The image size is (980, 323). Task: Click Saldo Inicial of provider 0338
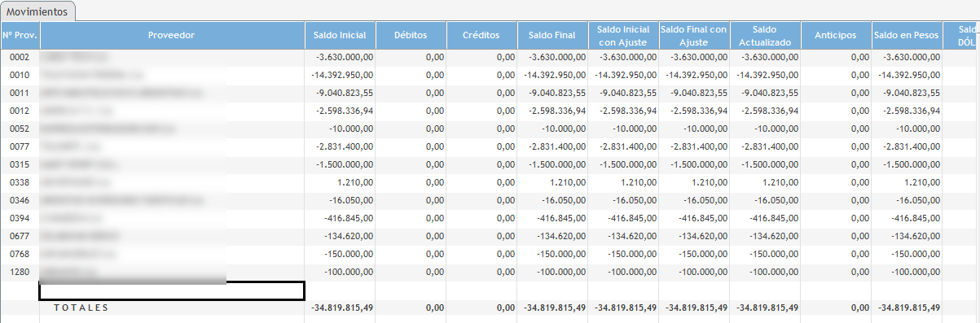pyautogui.click(x=341, y=182)
